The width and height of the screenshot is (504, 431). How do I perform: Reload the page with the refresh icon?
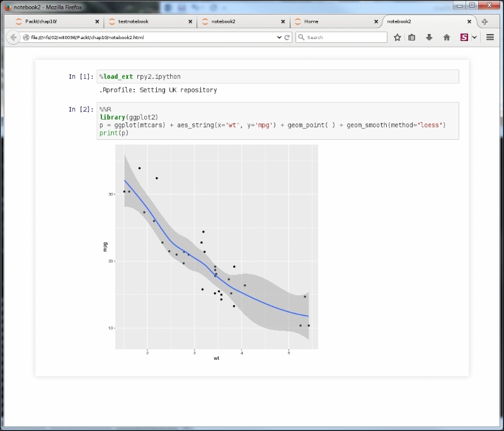pyautogui.click(x=286, y=37)
